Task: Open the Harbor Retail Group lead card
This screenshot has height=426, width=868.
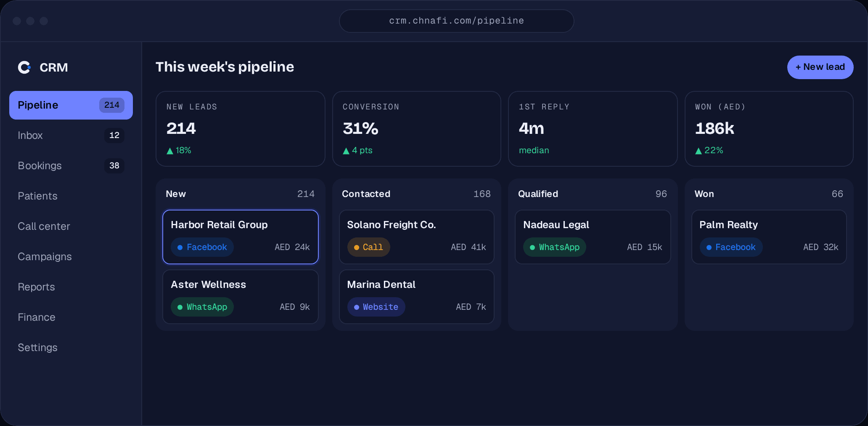Action: (241, 237)
